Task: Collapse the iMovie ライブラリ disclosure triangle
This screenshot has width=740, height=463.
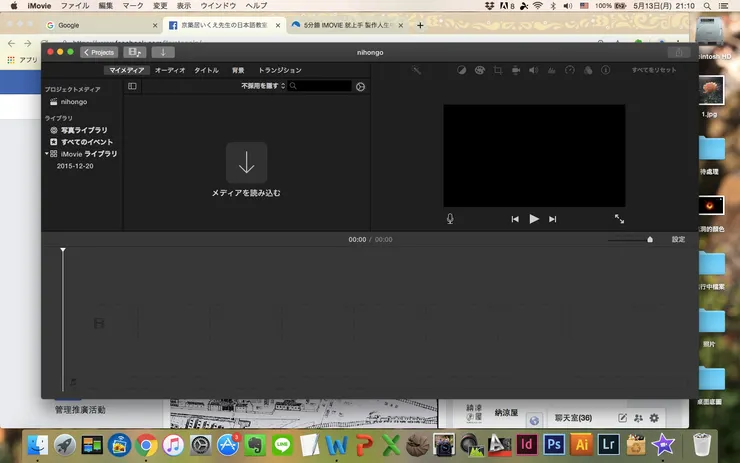Action: point(47,153)
